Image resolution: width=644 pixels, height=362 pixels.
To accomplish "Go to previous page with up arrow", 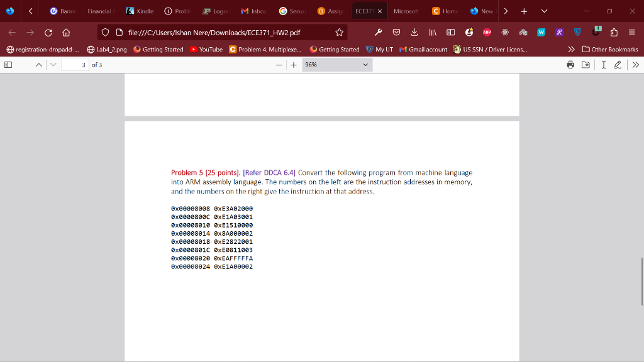I will click(x=38, y=64).
